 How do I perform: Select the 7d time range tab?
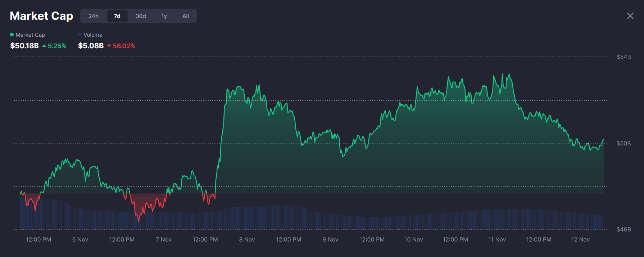tap(117, 16)
